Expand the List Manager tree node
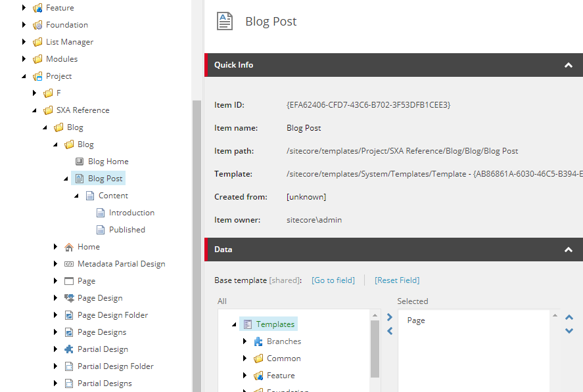The image size is (583, 392). pos(24,42)
